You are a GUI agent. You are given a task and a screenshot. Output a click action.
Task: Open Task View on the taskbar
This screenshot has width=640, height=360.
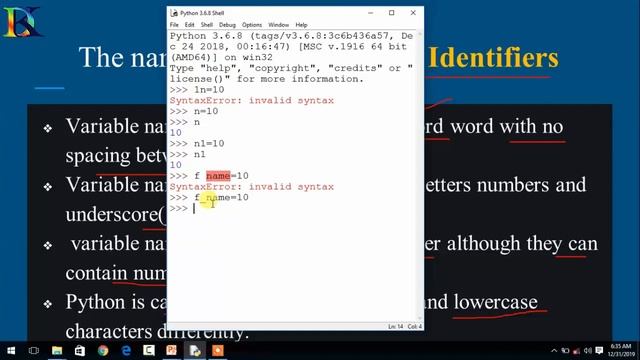pos(34,351)
